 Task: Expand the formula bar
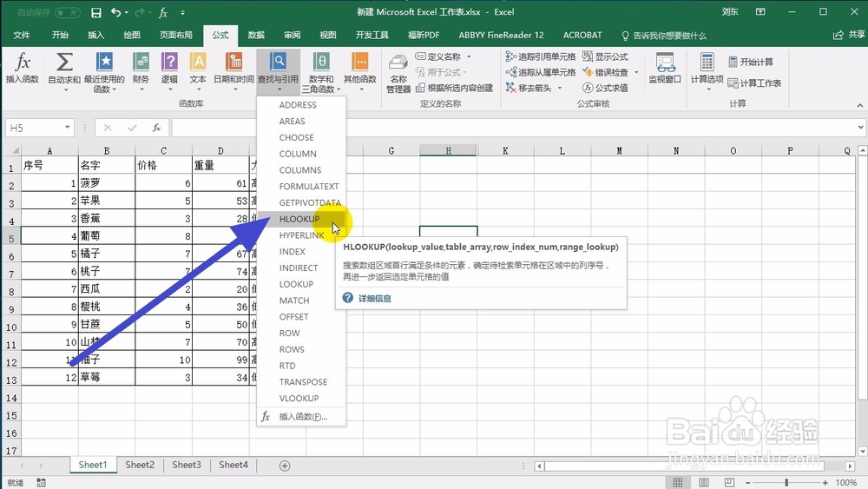point(861,128)
